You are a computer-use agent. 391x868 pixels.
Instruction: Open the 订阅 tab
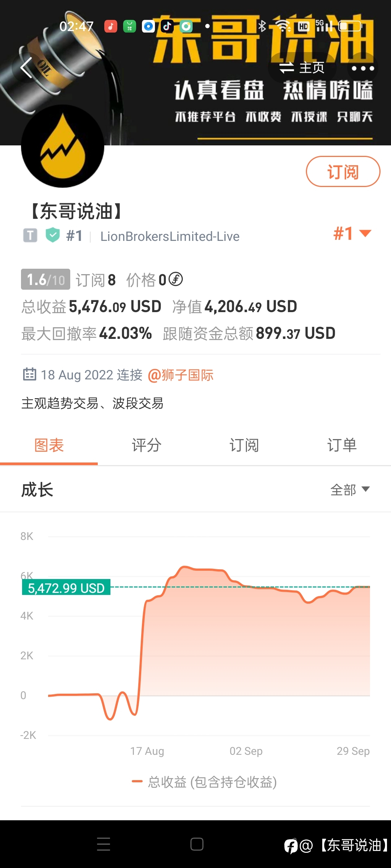point(244,445)
